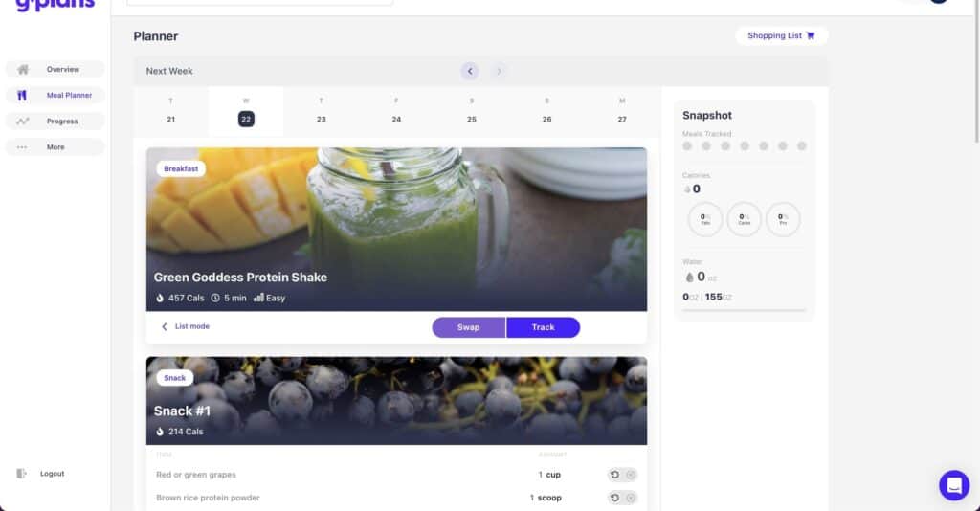
Task: Remove the Red or green grapes item
Action: pyautogui.click(x=631, y=475)
